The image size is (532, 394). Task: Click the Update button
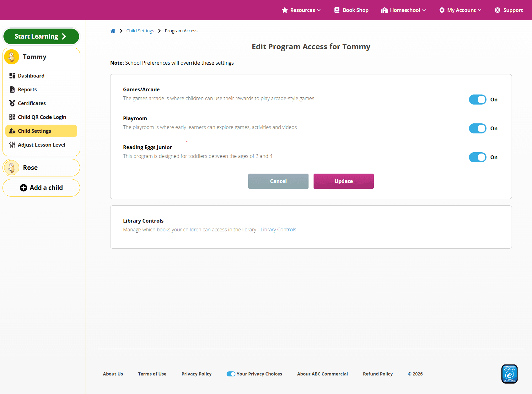click(x=344, y=181)
